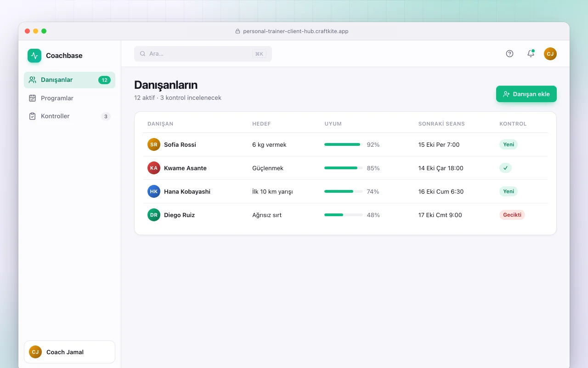Click the Danışan ekle button

(x=526, y=94)
